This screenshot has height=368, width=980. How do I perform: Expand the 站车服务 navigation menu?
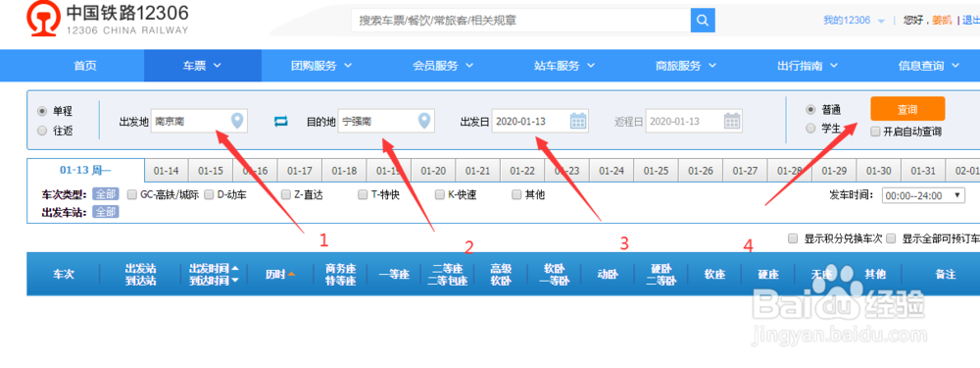coord(564,66)
